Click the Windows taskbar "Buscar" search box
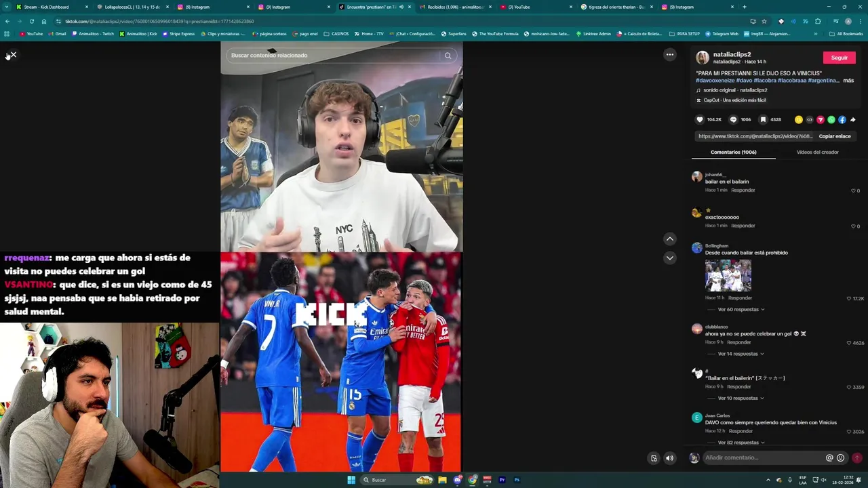 click(397, 480)
